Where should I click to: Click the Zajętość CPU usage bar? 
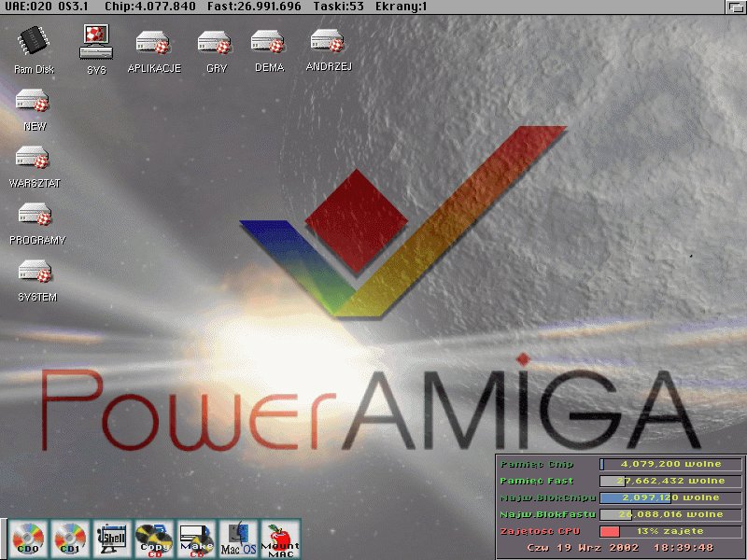click(670, 531)
